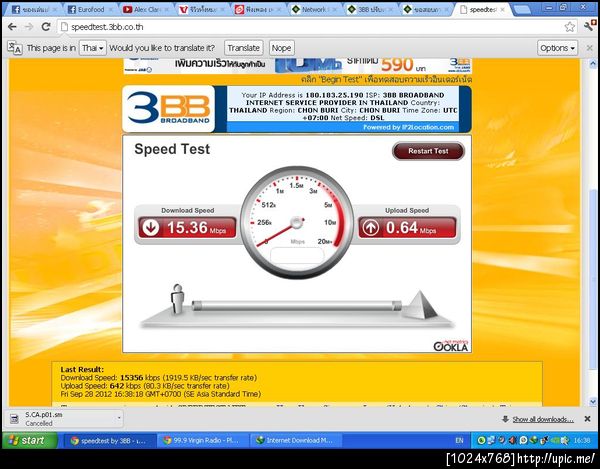The image size is (600, 469).
Task: Click the download speed arrow icon
Action: 150,228
